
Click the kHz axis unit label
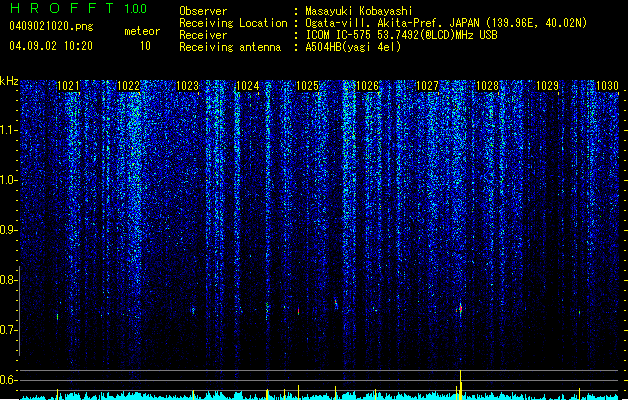[x=9, y=81]
